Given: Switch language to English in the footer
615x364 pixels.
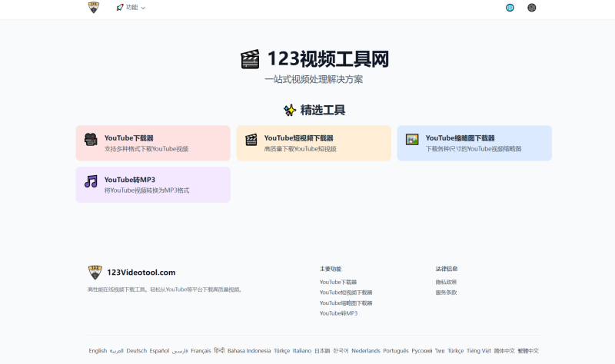Looking at the screenshot, I should coord(98,351).
